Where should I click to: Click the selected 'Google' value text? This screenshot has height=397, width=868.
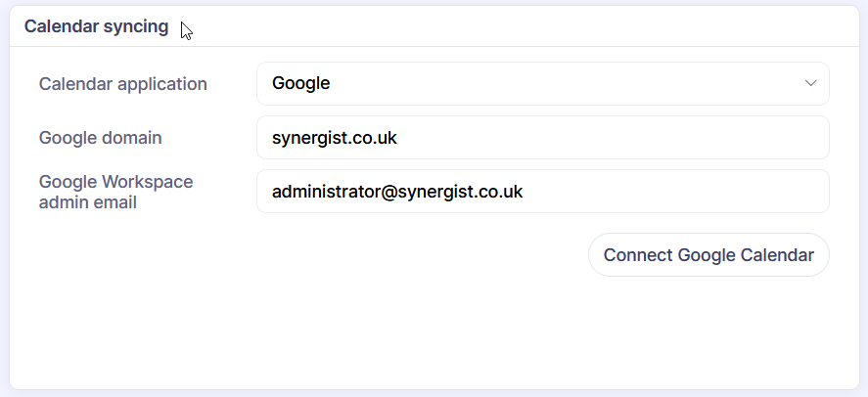tap(300, 84)
